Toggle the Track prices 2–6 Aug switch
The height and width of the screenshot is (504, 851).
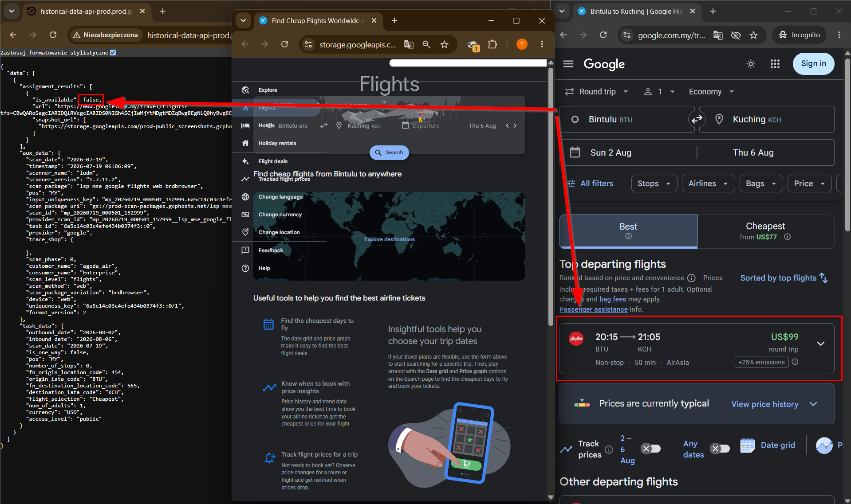pos(651,449)
